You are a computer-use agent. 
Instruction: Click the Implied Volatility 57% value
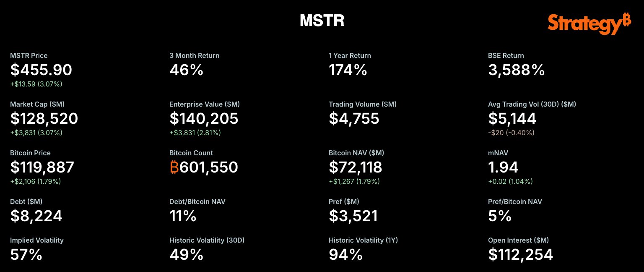[x=26, y=255]
